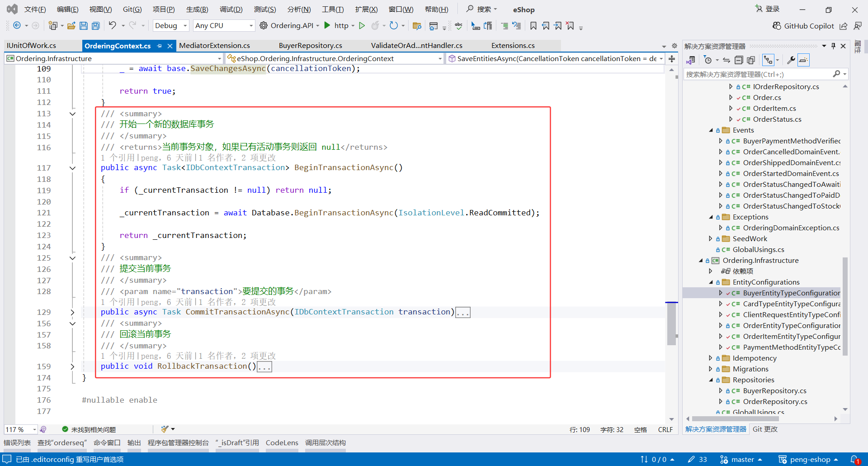Pin the Solution Explorer panel
The height and width of the screenshot is (466, 868).
[833, 46]
